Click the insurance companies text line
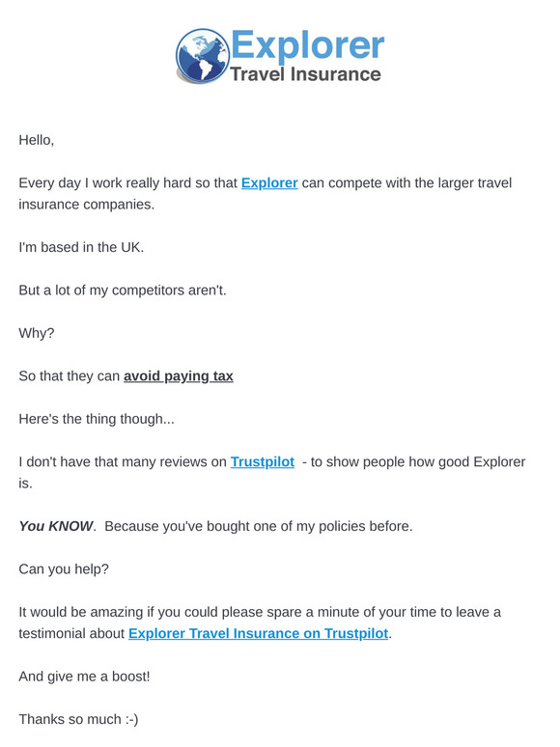 coord(86,205)
